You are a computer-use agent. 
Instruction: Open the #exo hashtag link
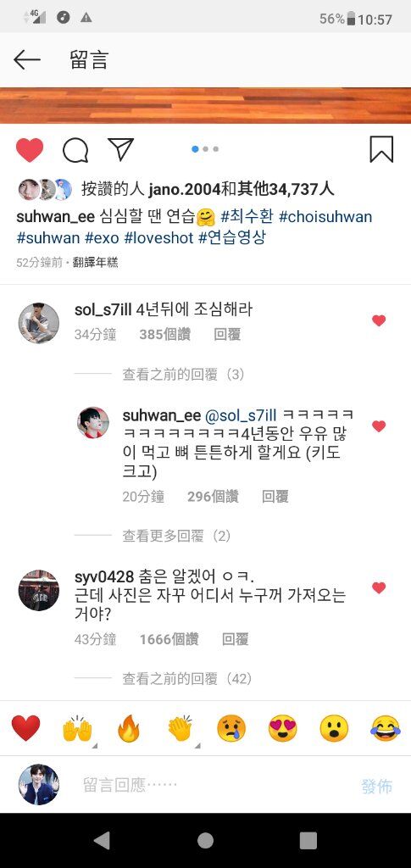pos(102,238)
